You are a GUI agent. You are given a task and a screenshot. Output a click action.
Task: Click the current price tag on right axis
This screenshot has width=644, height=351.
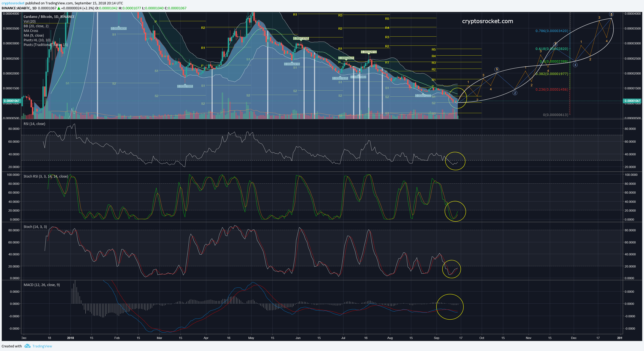632,101
